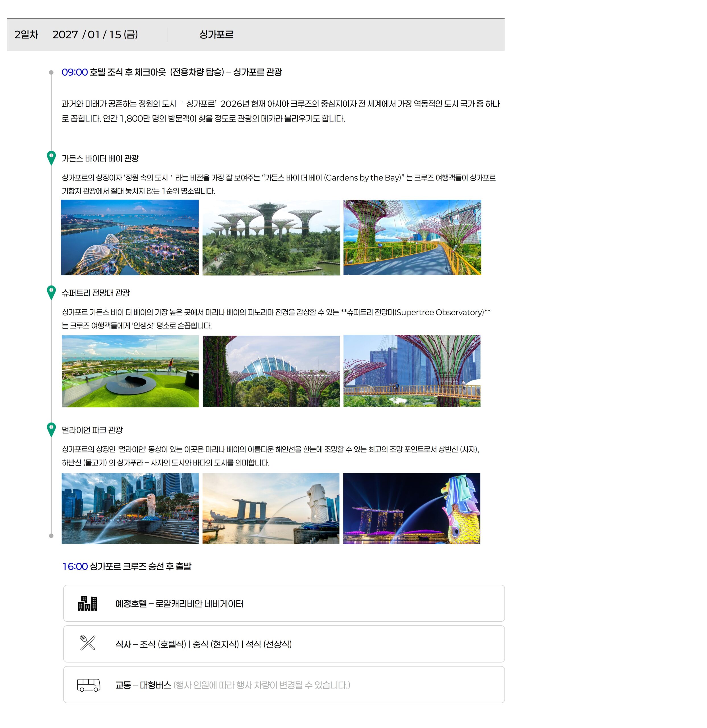Open the Supertree Grove greenery photo

coord(271,237)
